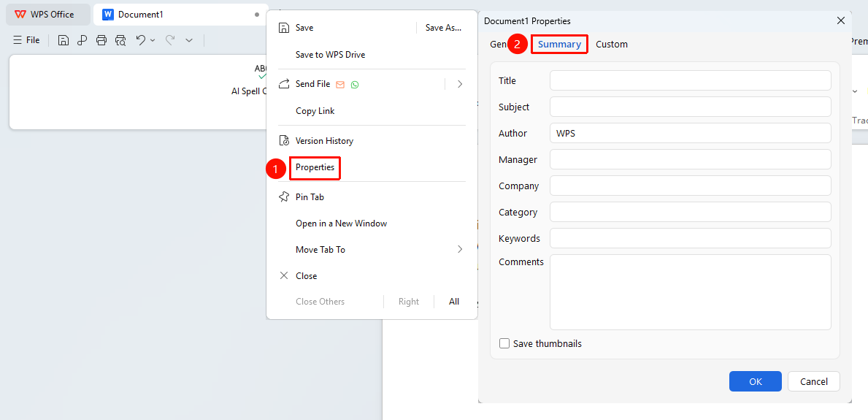Enable the Save thumbnails checkbox

[x=504, y=343]
